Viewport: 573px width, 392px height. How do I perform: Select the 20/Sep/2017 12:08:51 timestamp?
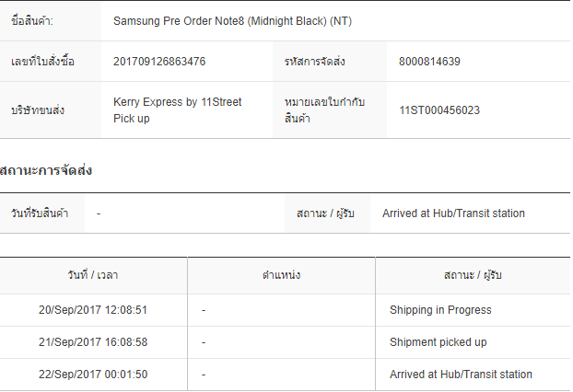coord(93,310)
